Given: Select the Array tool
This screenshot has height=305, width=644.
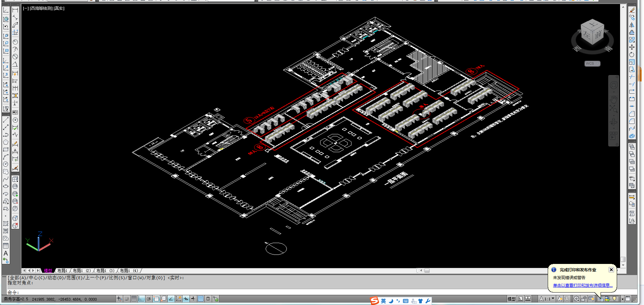Looking at the screenshot, I should pos(632,40).
